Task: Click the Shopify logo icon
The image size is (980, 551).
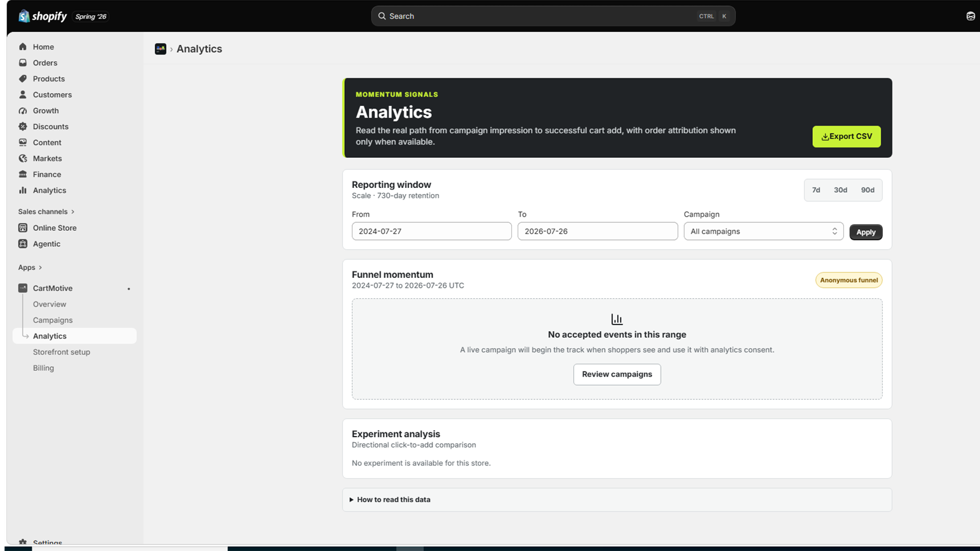Action: [x=24, y=16]
